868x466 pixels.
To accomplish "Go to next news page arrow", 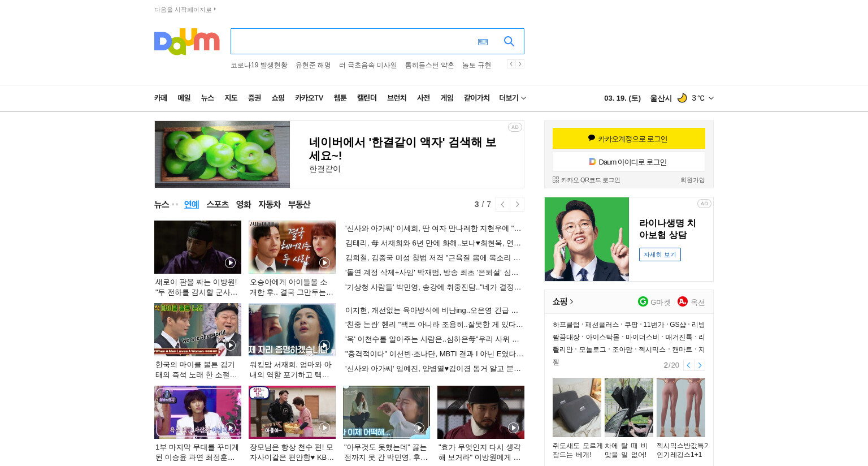I will coord(517,204).
